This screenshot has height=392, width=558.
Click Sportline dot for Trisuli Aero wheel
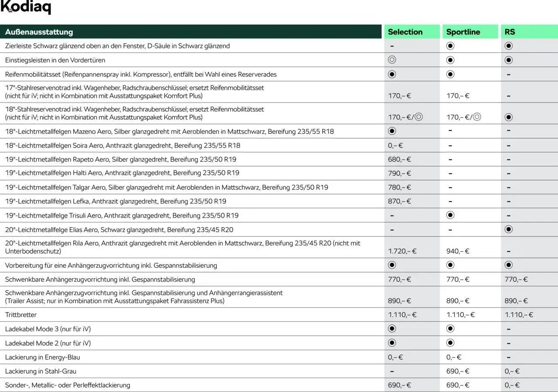pos(450,215)
